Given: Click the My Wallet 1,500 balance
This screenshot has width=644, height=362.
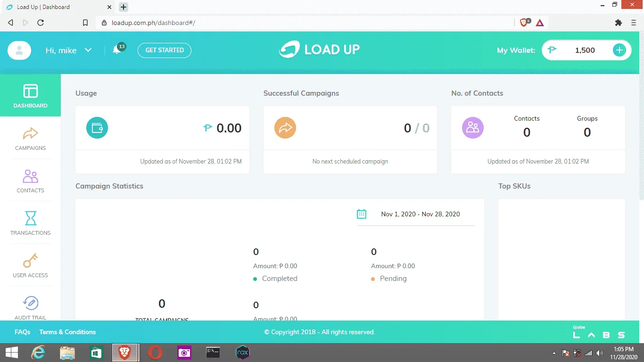Looking at the screenshot, I should pos(585,50).
